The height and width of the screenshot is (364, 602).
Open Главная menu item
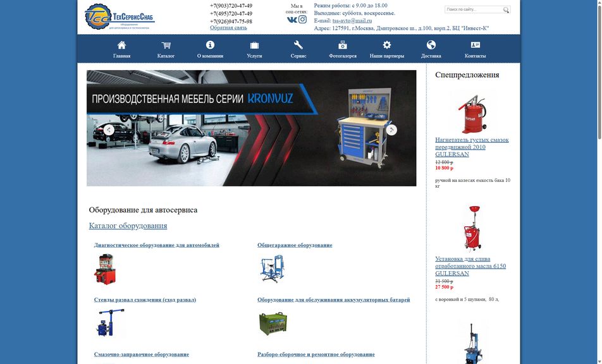121,56
